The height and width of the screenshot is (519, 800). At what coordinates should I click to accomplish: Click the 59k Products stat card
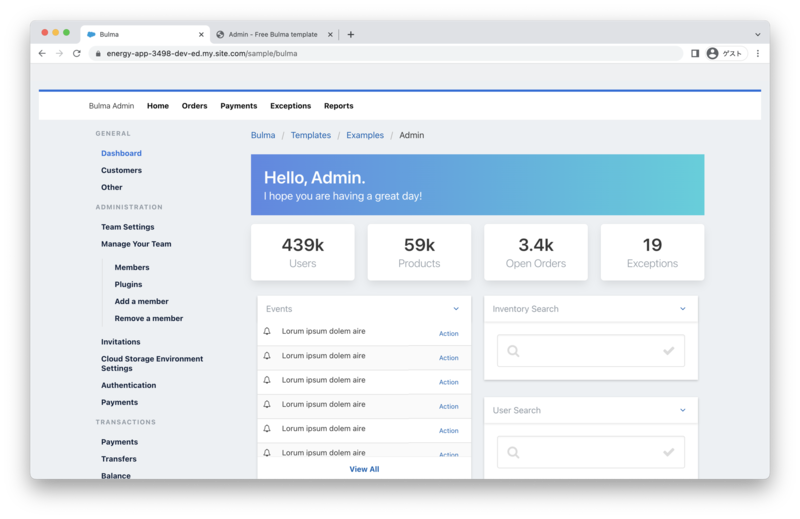tap(419, 252)
